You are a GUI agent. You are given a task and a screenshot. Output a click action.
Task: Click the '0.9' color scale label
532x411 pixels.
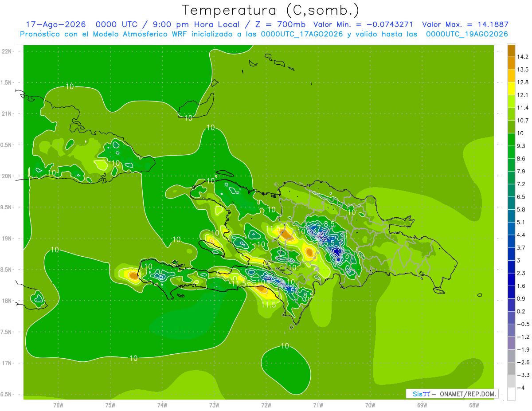coord(521,299)
